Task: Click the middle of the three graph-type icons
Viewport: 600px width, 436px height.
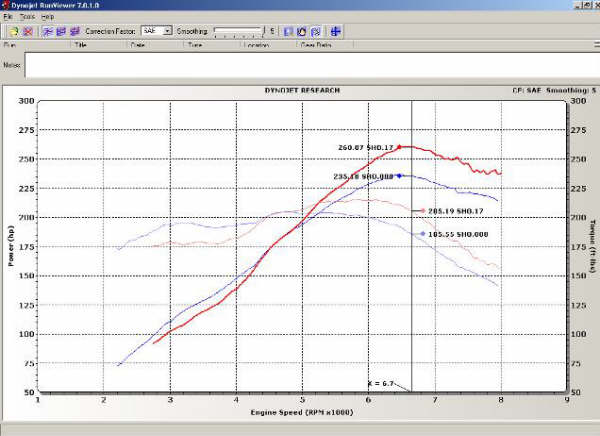Action: point(61,31)
